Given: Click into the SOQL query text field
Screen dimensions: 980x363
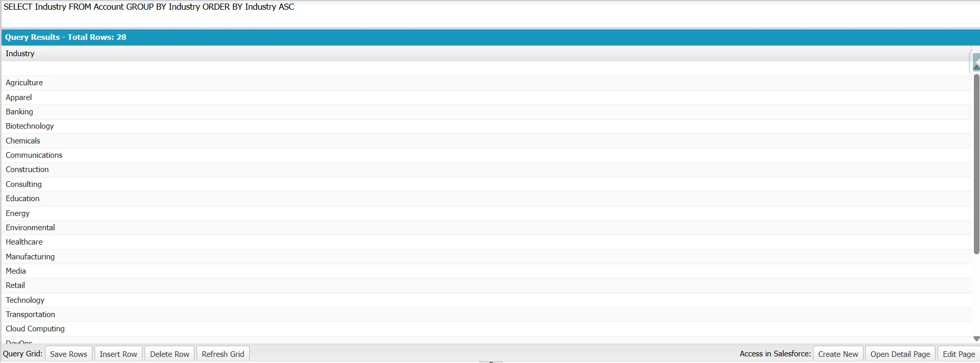Looking at the screenshot, I should [x=490, y=14].
